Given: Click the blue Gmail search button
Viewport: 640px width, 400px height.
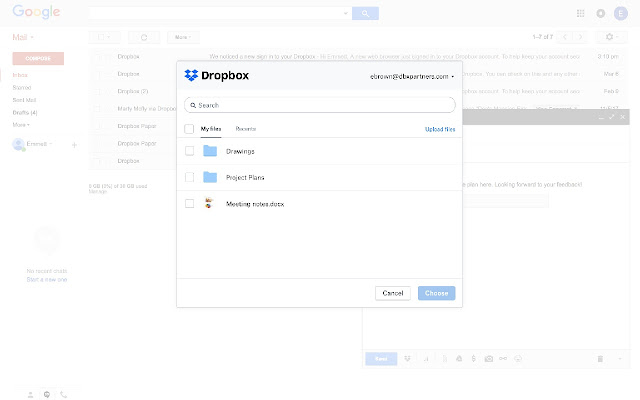Looking at the screenshot, I should [x=365, y=13].
